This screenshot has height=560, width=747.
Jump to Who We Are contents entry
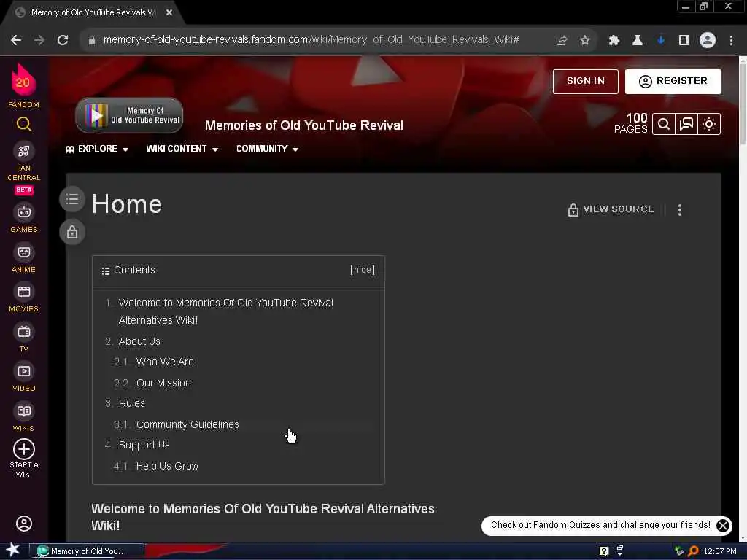[165, 362]
